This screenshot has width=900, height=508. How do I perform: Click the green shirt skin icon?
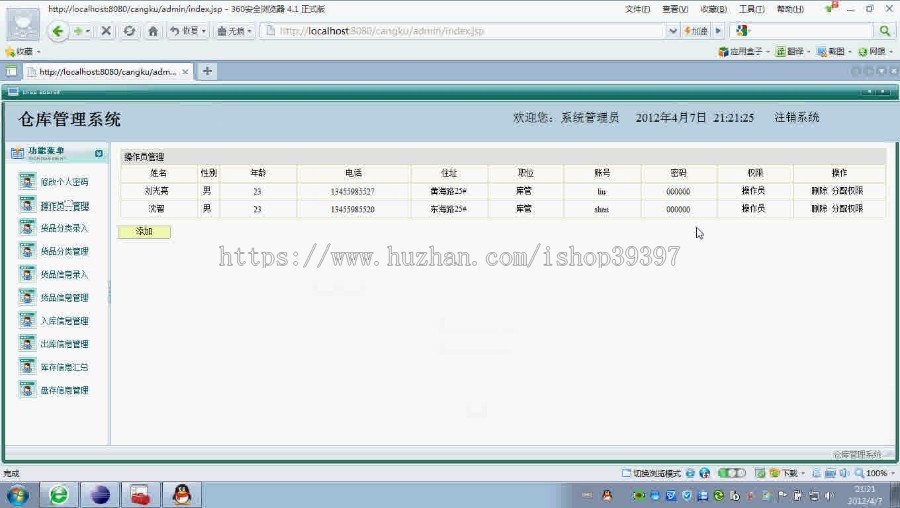click(828, 9)
